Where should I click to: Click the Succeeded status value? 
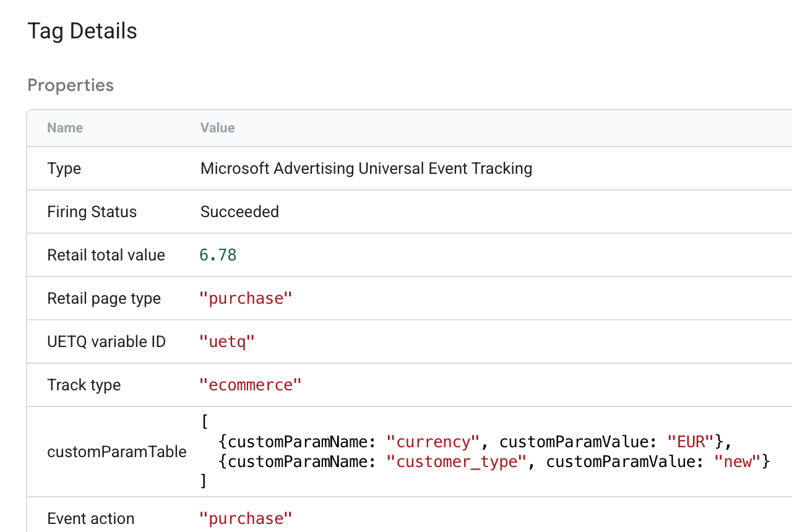point(239,212)
